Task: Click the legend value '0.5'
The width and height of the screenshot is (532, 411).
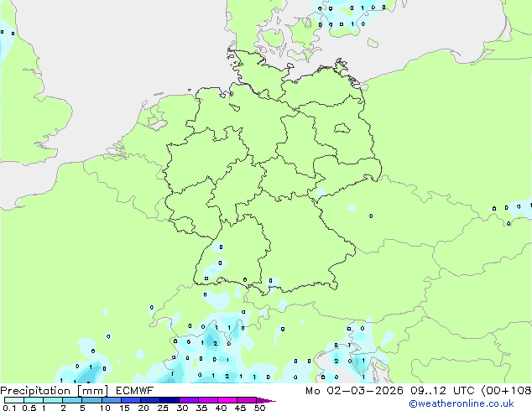Action: [29, 408]
